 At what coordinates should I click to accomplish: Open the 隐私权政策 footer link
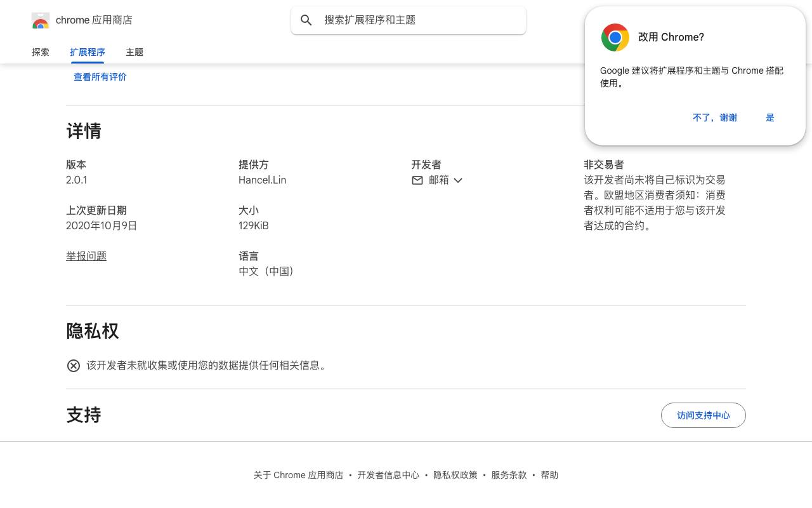(x=455, y=475)
